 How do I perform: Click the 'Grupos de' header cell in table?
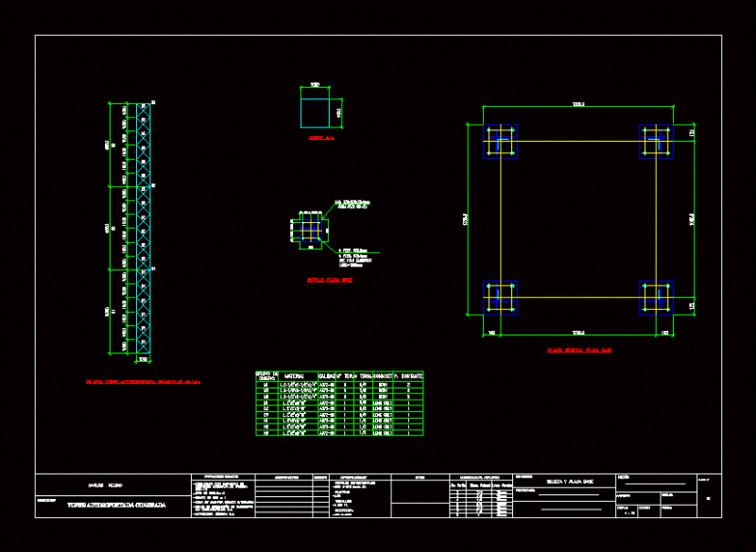point(267,374)
